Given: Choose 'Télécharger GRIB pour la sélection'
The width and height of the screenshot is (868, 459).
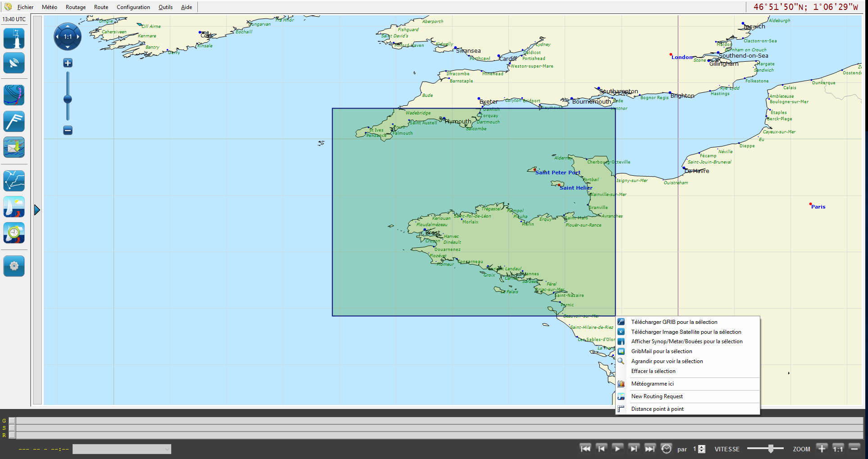Looking at the screenshot, I should 674,322.
